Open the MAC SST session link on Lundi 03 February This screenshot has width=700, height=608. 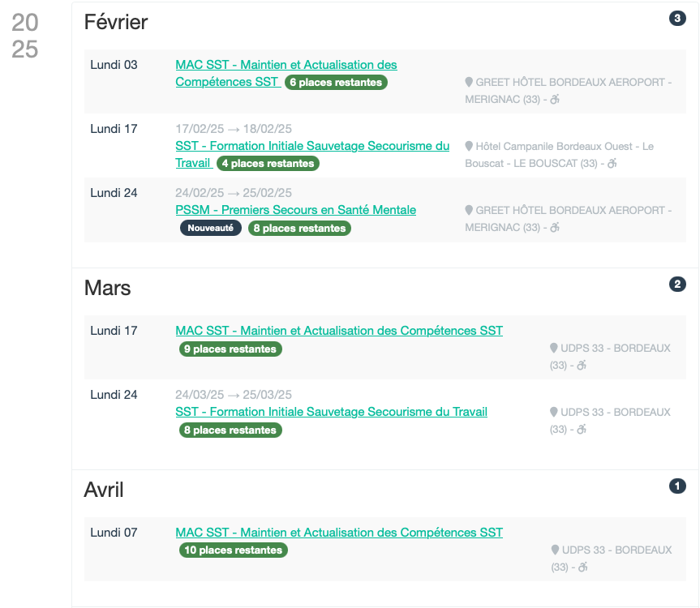286,65
